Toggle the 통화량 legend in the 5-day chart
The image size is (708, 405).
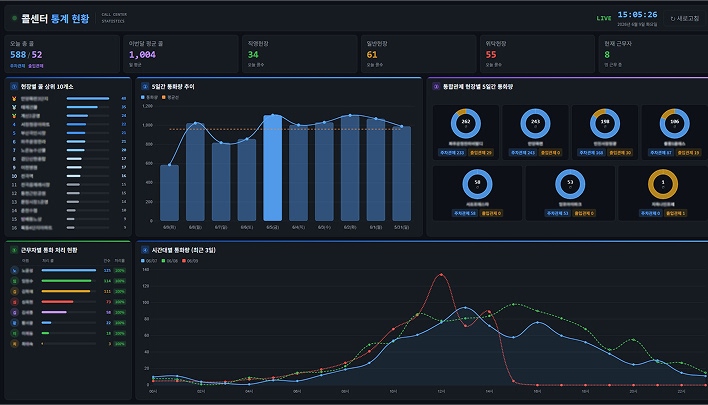149,97
